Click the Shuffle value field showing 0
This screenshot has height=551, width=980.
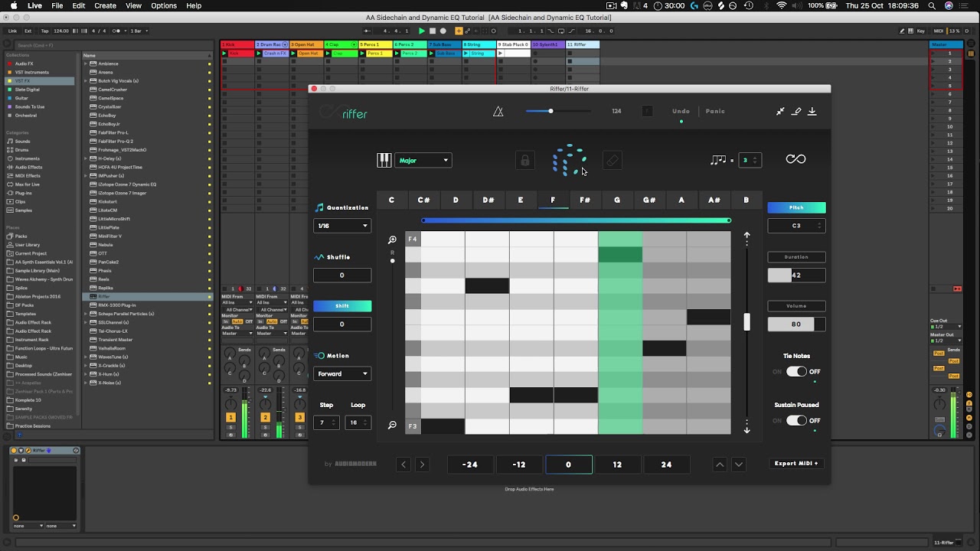[x=342, y=275]
